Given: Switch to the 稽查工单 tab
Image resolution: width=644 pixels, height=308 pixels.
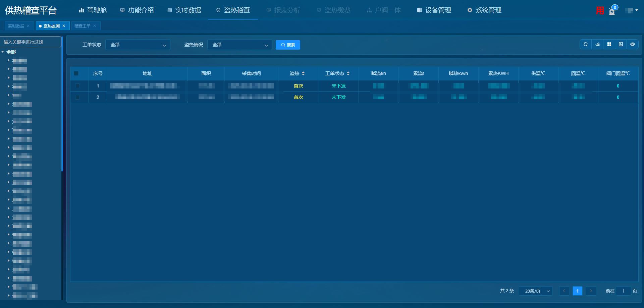Looking at the screenshot, I should coord(83,26).
